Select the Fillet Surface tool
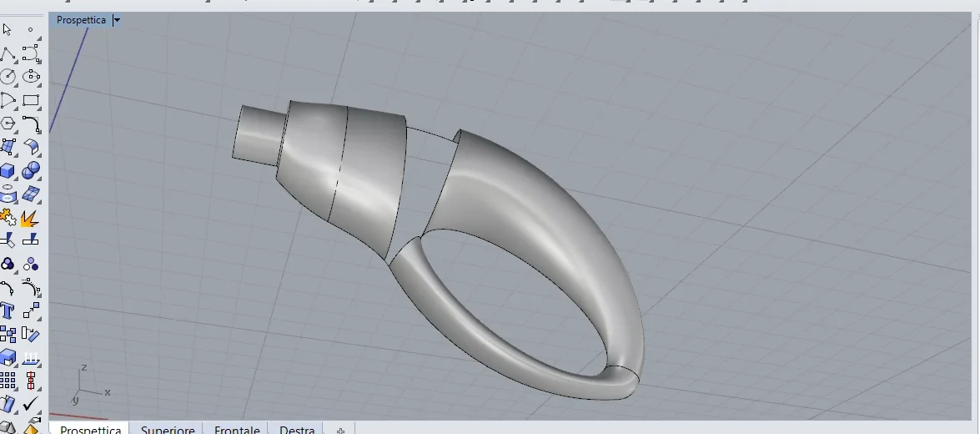This screenshot has height=434, width=980. [x=31, y=147]
